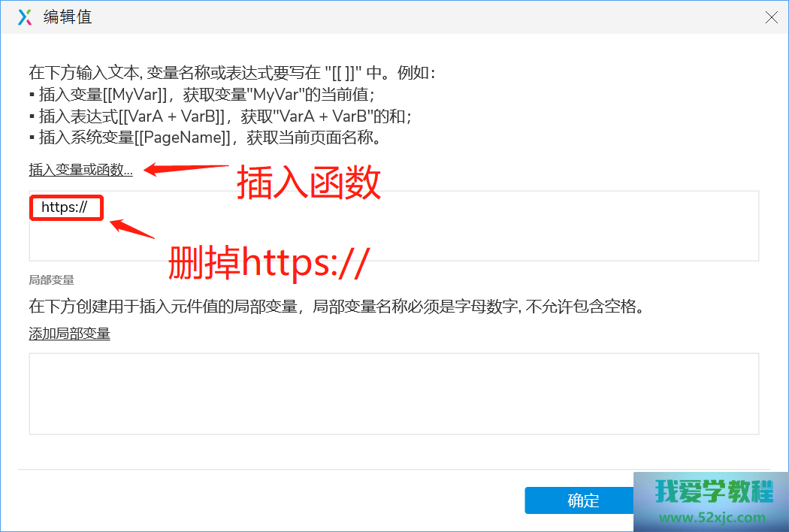Screen dimensions: 789x532
Task: Close the 编辑值 dialog with the X
Action: [x=772, y=17]
